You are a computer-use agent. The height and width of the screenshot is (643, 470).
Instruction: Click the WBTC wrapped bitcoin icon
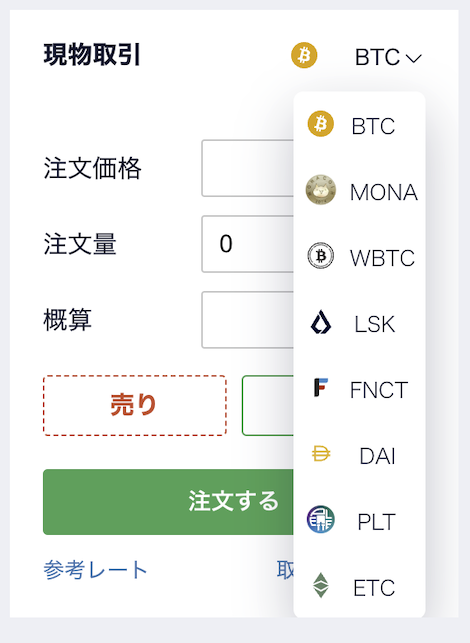[x=320, y=256]
